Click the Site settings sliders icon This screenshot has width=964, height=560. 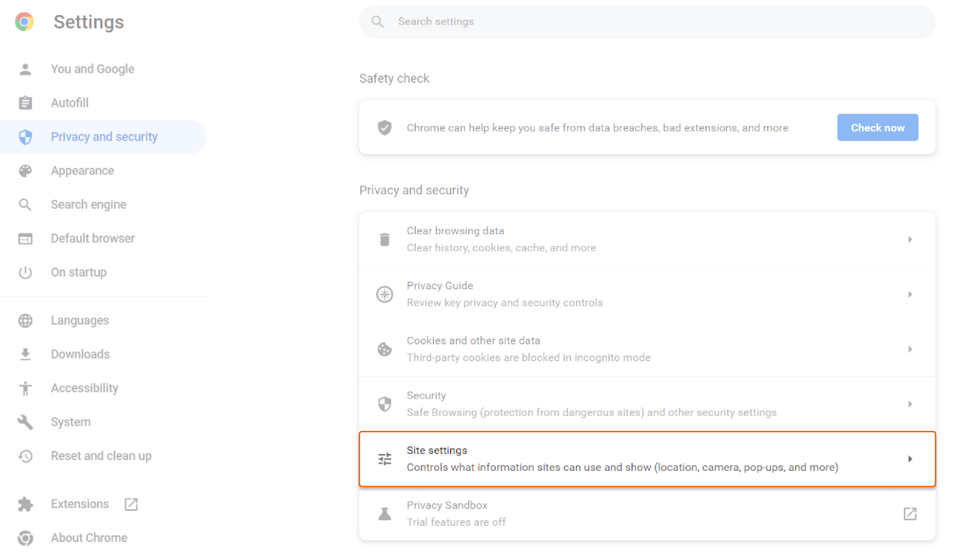pos(384,459)
